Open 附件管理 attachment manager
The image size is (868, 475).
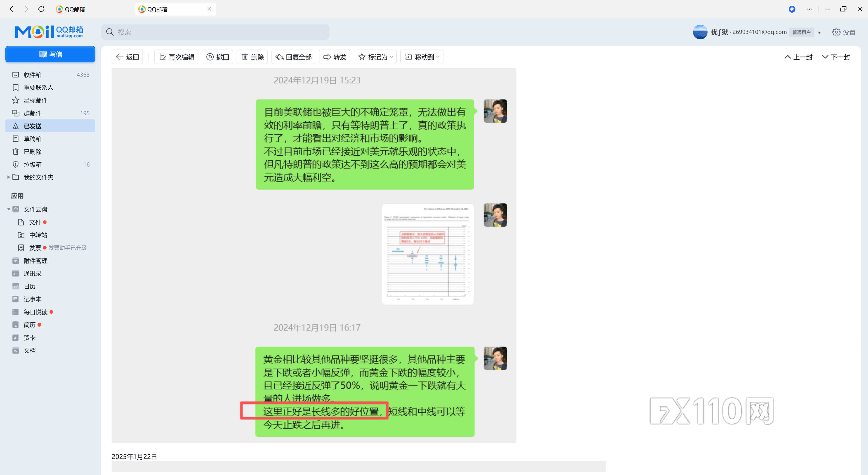click(x=35, y=261)
